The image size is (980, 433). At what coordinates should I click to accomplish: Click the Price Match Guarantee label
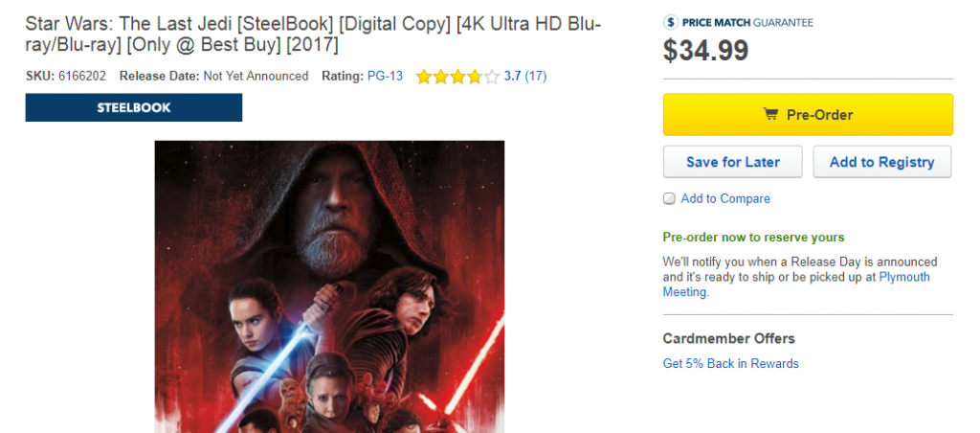coord(747,22)
